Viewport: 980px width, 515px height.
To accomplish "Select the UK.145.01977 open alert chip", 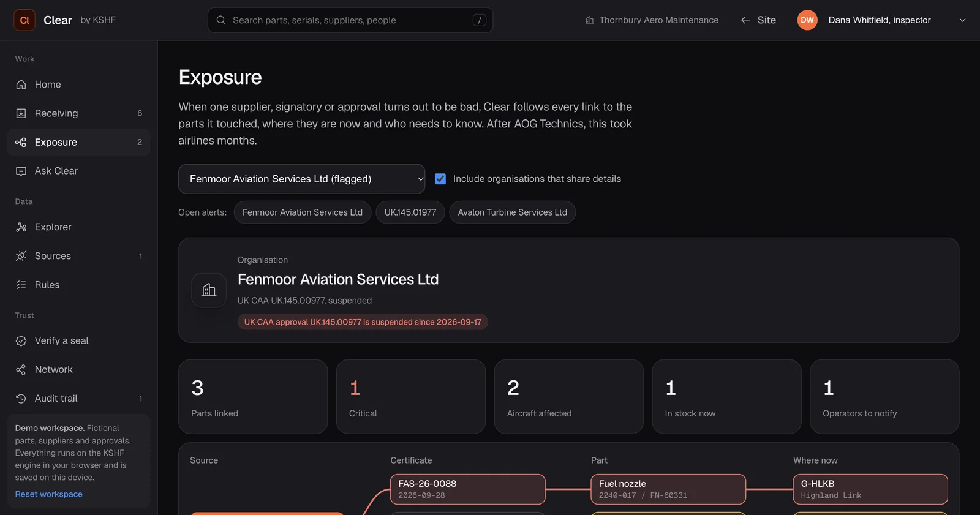I will (410, 212).
